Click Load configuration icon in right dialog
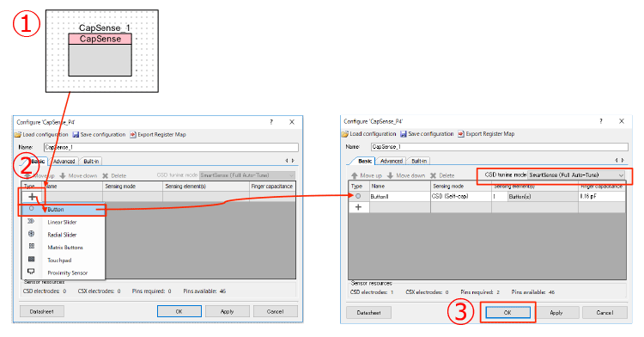Image resolution: width=644 pixels, height=337 pixels. (x=345, y=134)
